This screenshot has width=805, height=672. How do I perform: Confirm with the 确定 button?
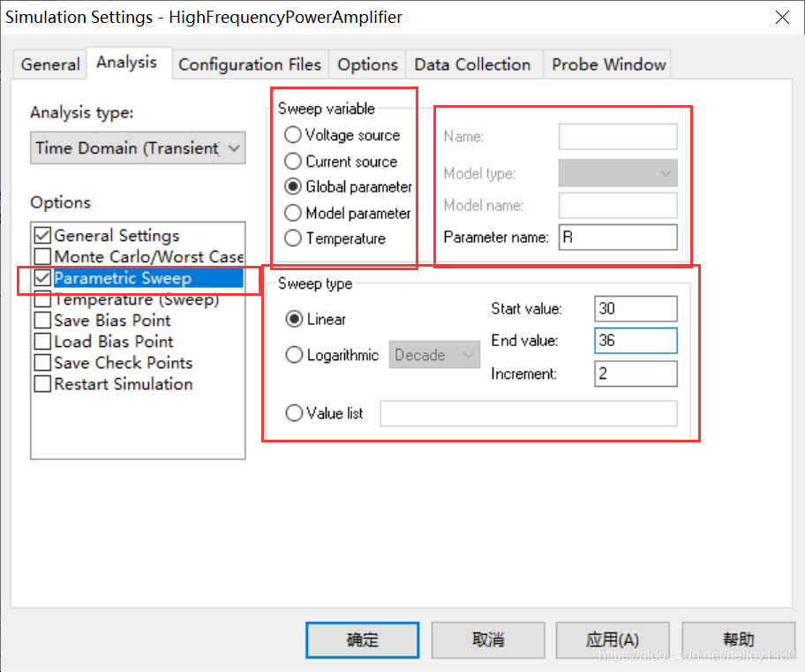click(x=363, y=640)
